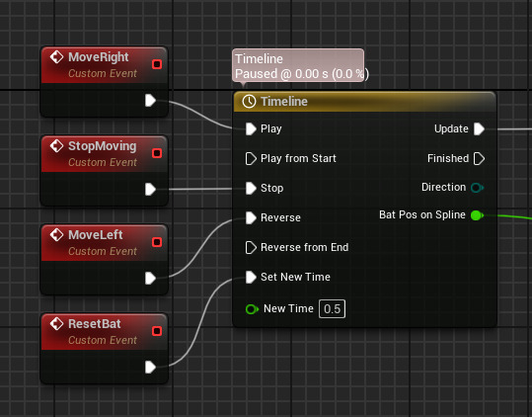Select the MoveRight node title
Screen dimensions: 532x417
pos(99,57)
